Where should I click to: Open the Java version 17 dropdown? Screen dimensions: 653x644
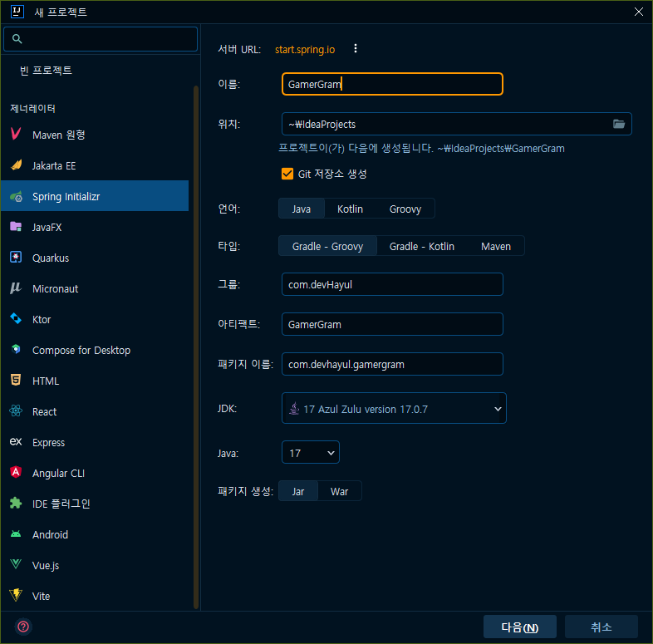point(311,452)
